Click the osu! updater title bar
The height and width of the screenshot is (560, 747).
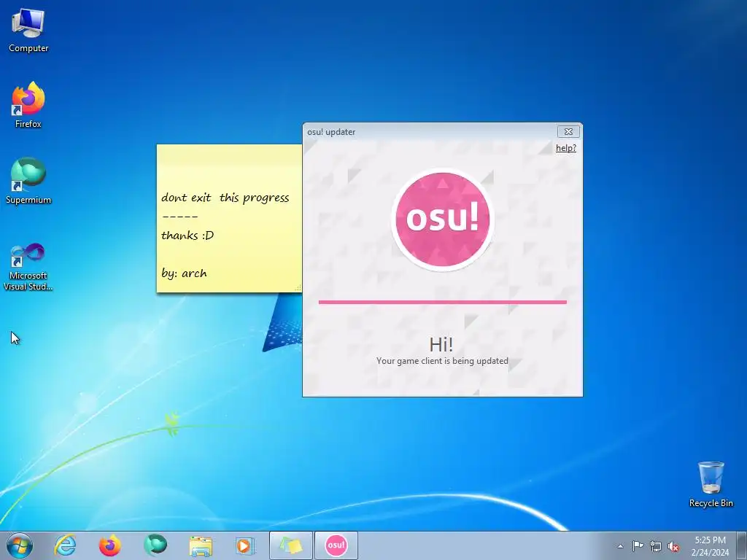click(x=429, y=131)
